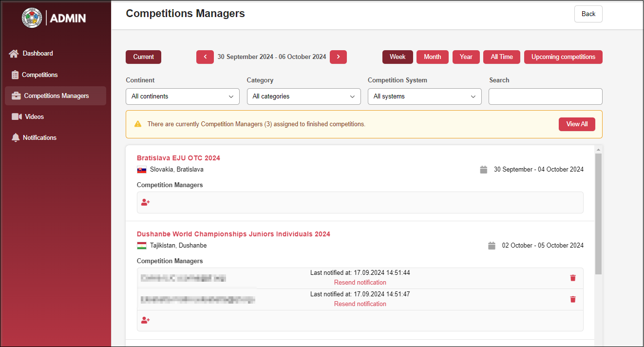Click the add manager icon under Bratislava EJU OTC
Image resolution: width=644 pixels, height=347 pixels.
pyautogui.click(x=145, y=202)
